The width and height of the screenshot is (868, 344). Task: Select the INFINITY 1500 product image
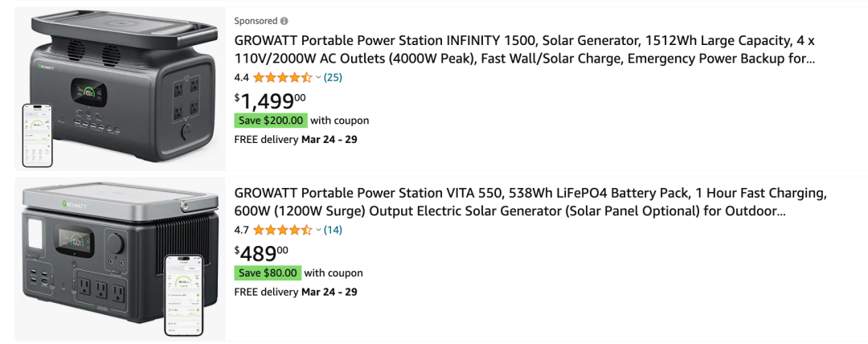point(121,89)
